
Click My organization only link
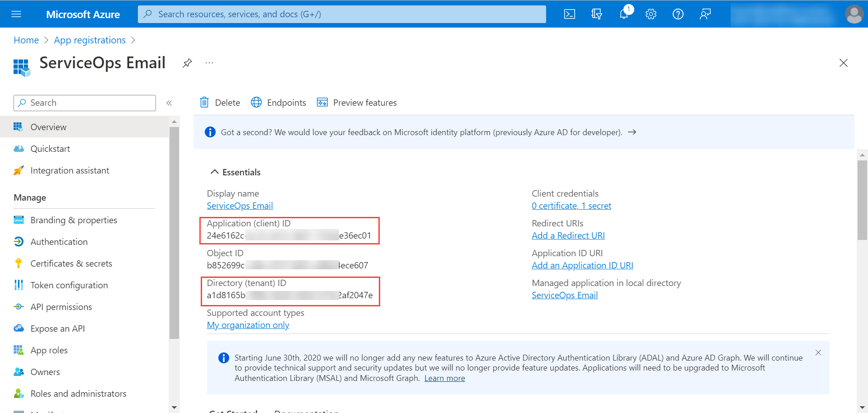click(x=248, y=325)
